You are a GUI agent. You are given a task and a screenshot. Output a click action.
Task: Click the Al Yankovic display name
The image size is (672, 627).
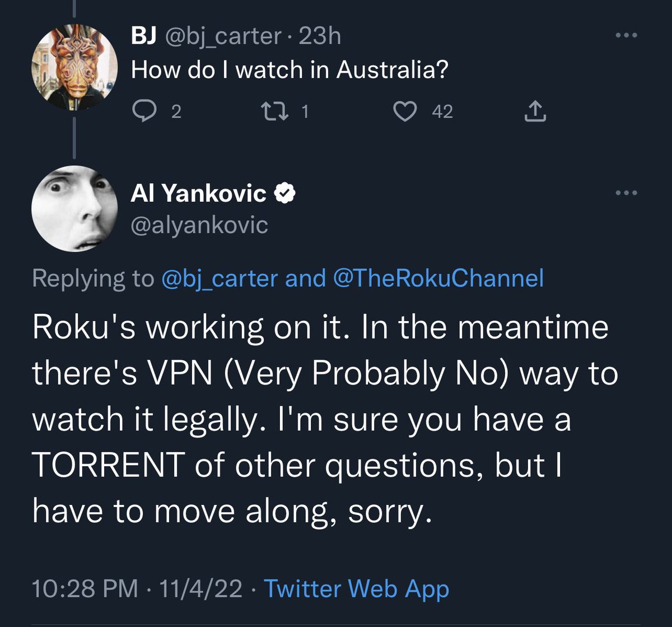pos(199,194)
